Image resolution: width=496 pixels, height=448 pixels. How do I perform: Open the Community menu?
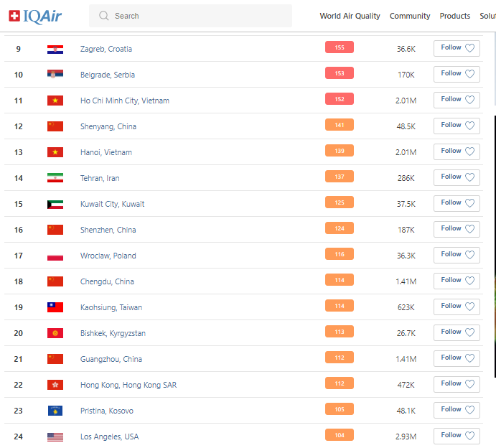pos(410,16)
